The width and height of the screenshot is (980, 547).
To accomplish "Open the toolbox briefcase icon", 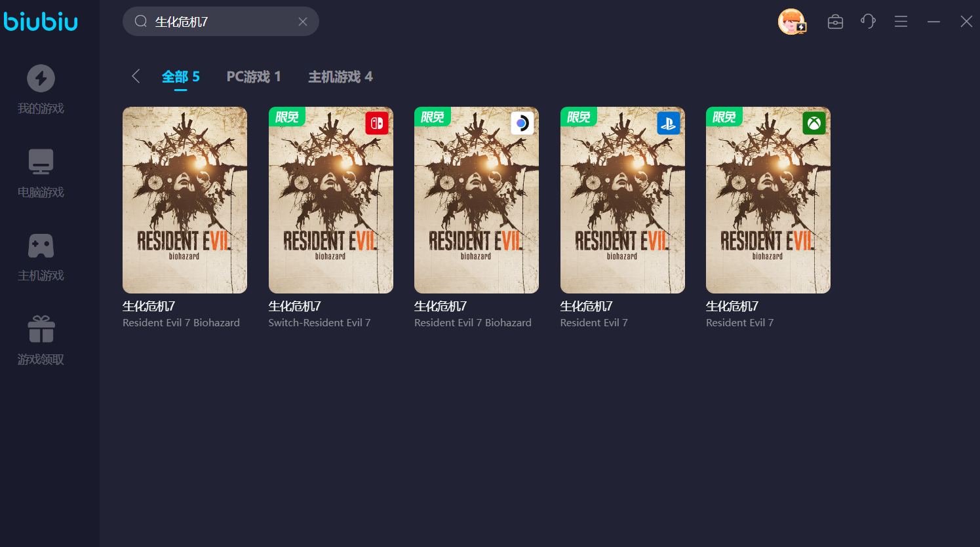I will pyautogui.click(x=835, y=22).
